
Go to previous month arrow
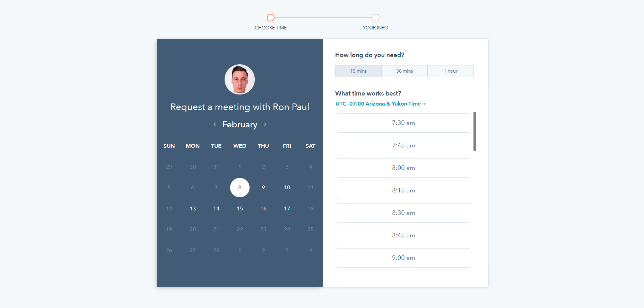215,124
